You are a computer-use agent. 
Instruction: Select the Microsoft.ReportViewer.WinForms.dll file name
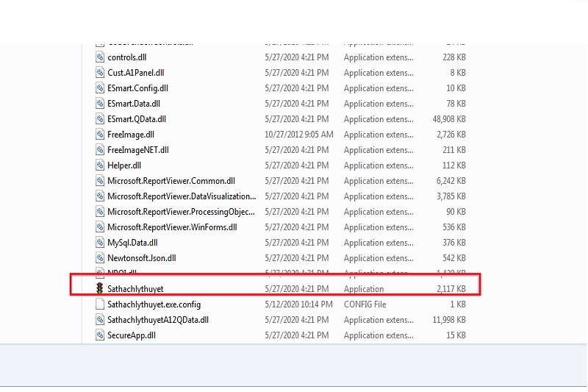(x=172, y=227)
